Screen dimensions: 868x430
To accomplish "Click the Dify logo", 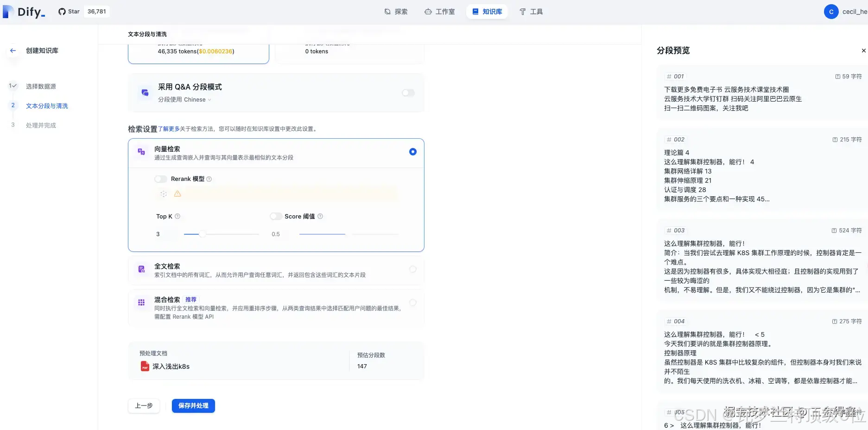I will [24, 12].
